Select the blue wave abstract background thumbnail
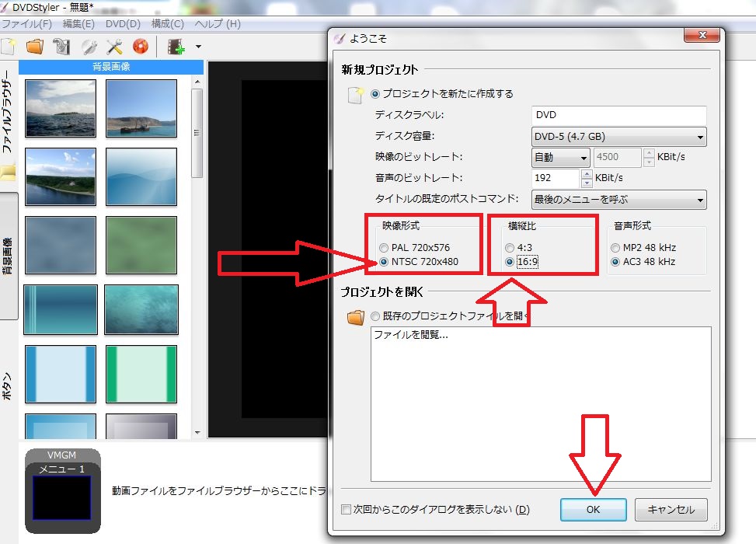The width and height of the screenshot is (756, 544). (141, 176)
